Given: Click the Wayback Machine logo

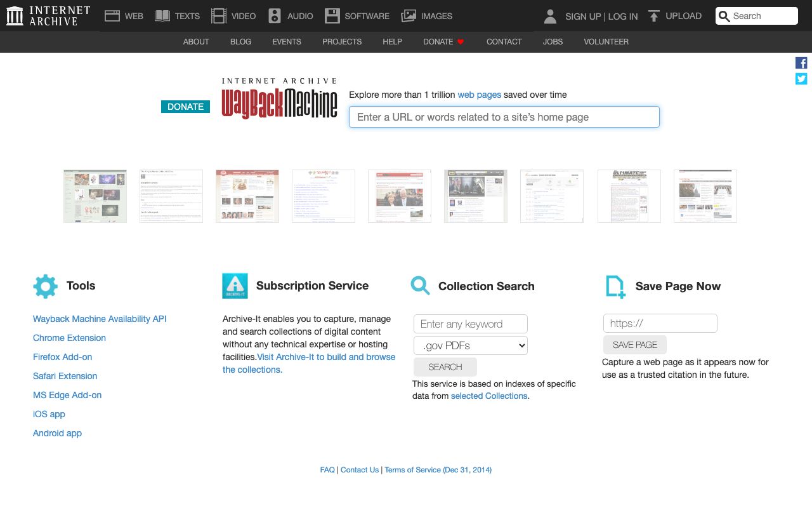Looking at the screenshot, I should [279, 98].
